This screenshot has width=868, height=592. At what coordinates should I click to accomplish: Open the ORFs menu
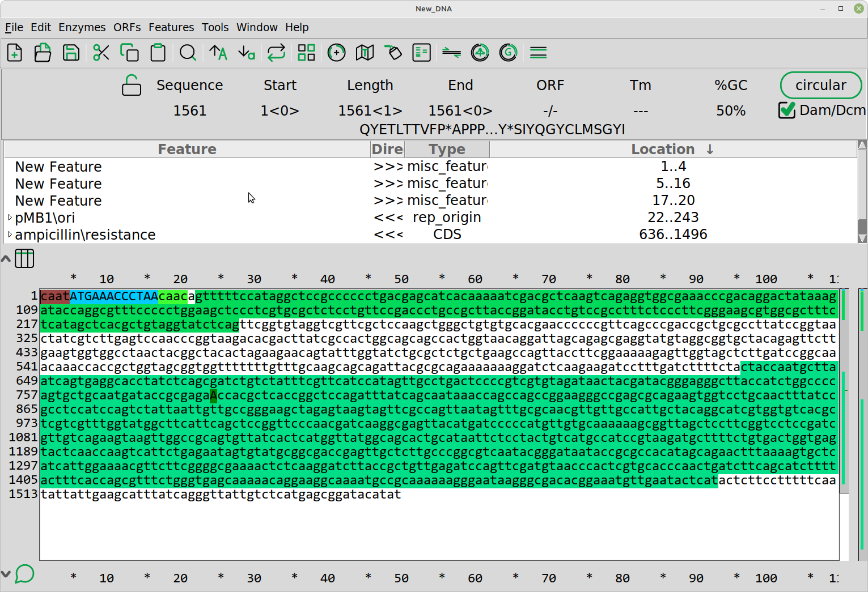tap(127, 27)
